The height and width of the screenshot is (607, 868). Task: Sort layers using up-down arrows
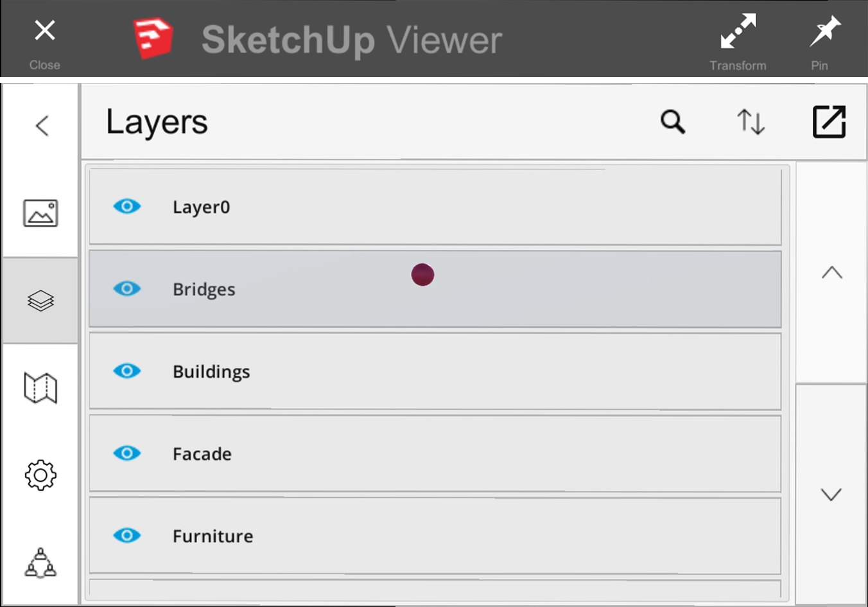pos(751,121)
